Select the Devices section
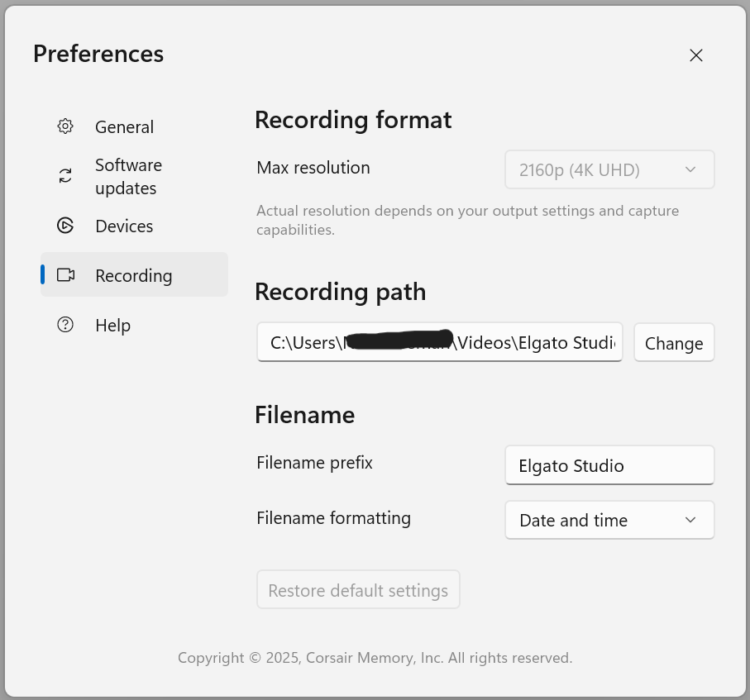Screen dimensions: 750x700 pyautogui.click(x=124, y=226)
